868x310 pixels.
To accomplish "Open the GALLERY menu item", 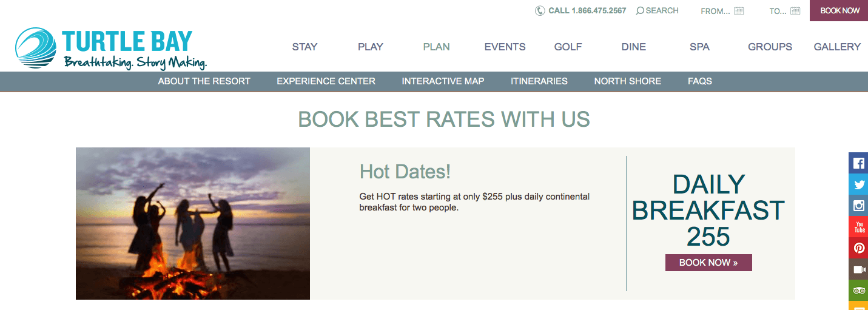I will click(x=837, y=47).
